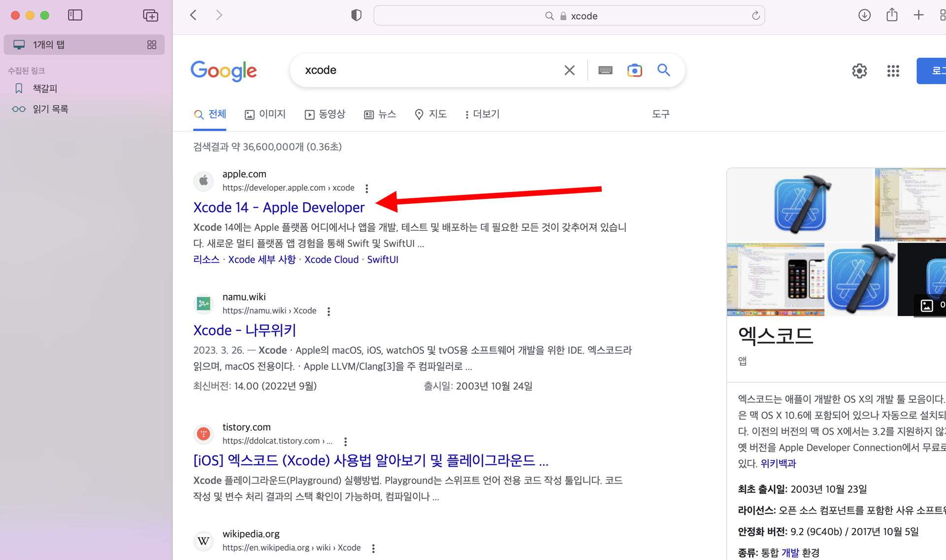Toggle tab overview in sidebar tab row
946x560 pixels.
point(152,45)
